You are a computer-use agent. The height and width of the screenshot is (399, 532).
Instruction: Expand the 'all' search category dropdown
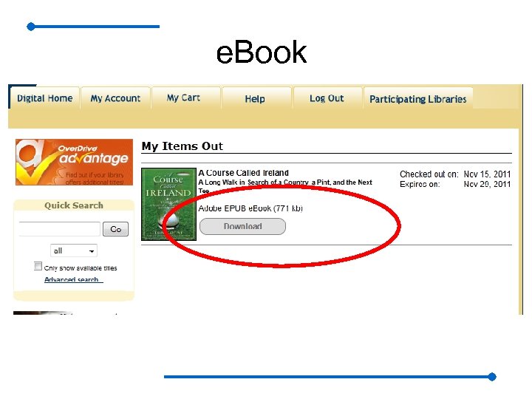click(x=74, y=250)
